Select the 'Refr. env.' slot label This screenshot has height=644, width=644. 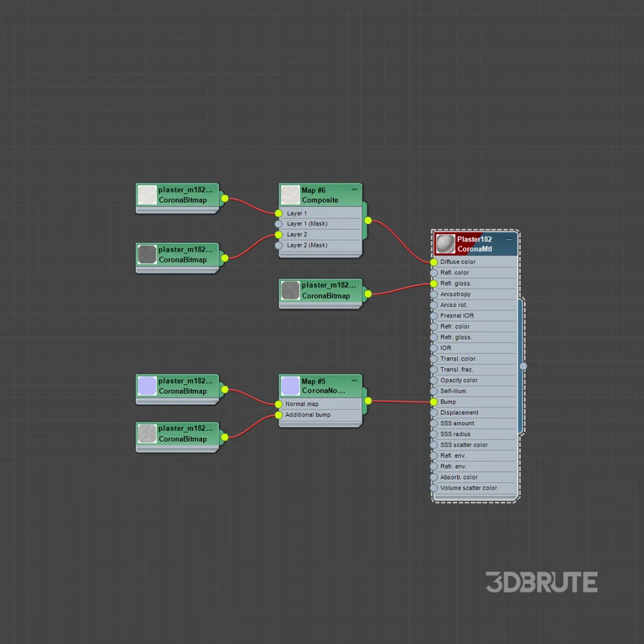454,467
